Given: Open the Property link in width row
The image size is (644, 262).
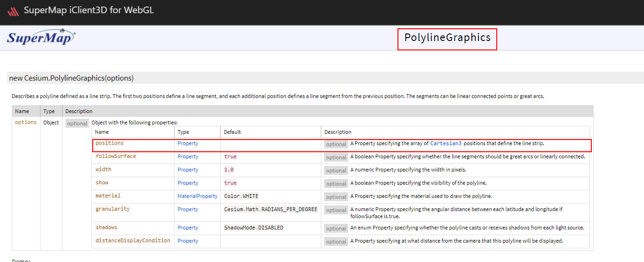Looking at the screenshot, I should pyautogui.click(x=188, y=170).
